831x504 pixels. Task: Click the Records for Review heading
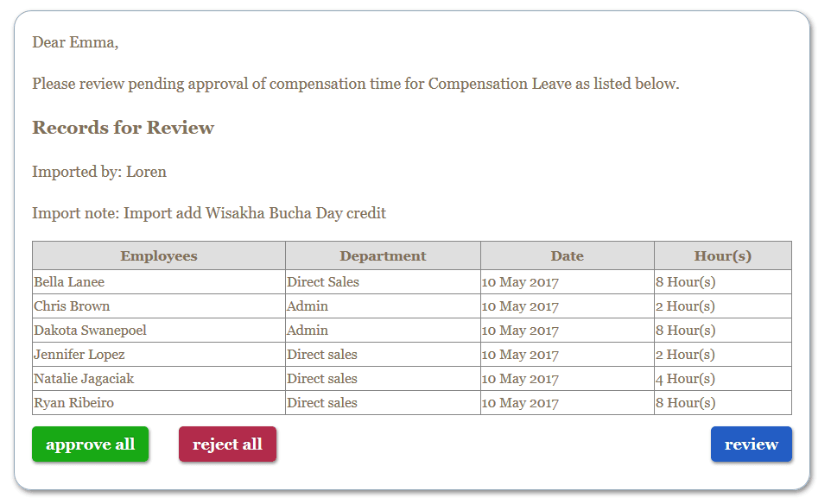pyautogui.click(x=123, y=128)
